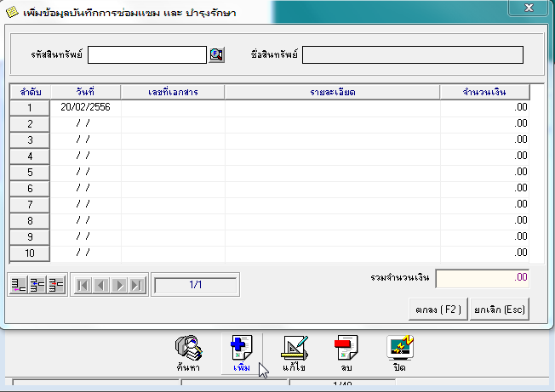Click the เลขที่เอกสาร column header
This screenshot has width=555, height=392.
(173, 91)
